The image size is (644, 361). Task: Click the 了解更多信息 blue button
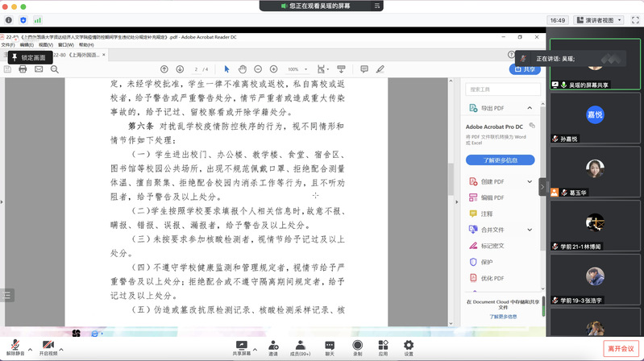[500, 160]
